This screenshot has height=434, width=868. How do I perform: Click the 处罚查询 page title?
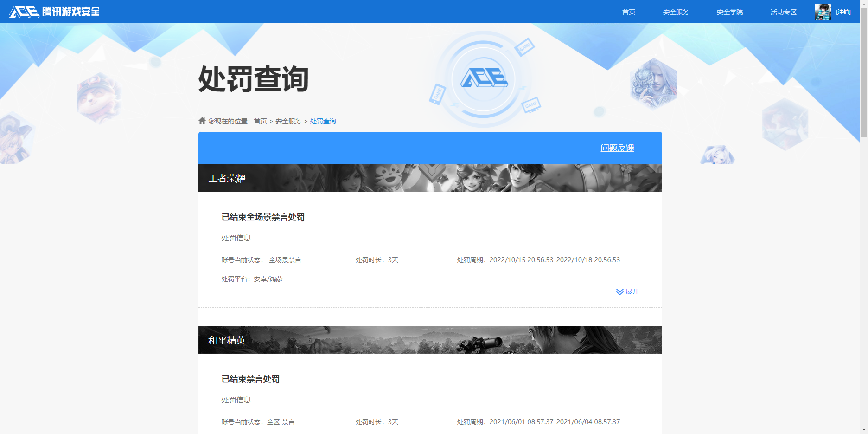click(254, 79)
